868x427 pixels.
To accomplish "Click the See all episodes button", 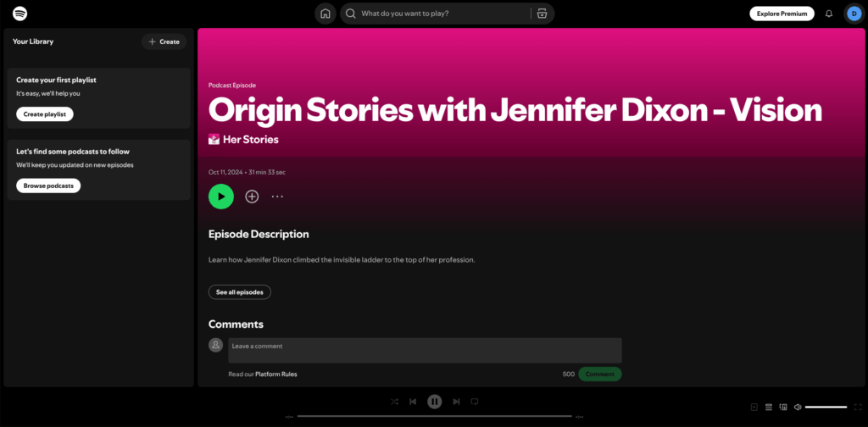I will tap(240, 292).
